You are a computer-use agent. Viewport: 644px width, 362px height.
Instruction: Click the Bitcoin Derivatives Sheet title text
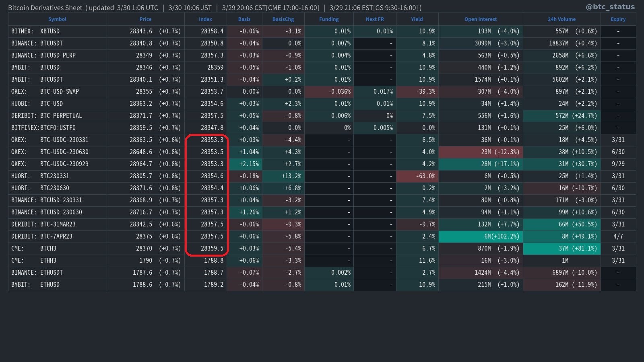45,8
